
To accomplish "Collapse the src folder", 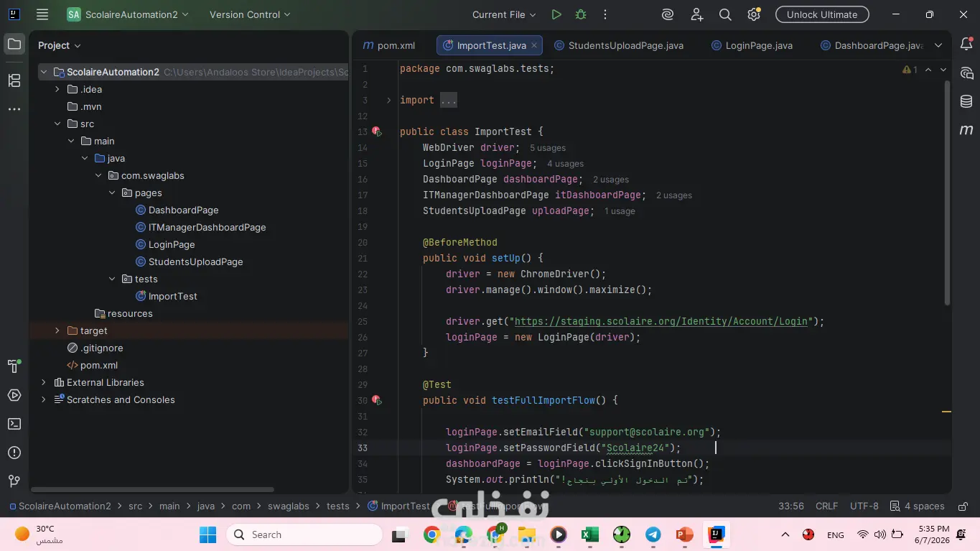I will pos(57,124).
